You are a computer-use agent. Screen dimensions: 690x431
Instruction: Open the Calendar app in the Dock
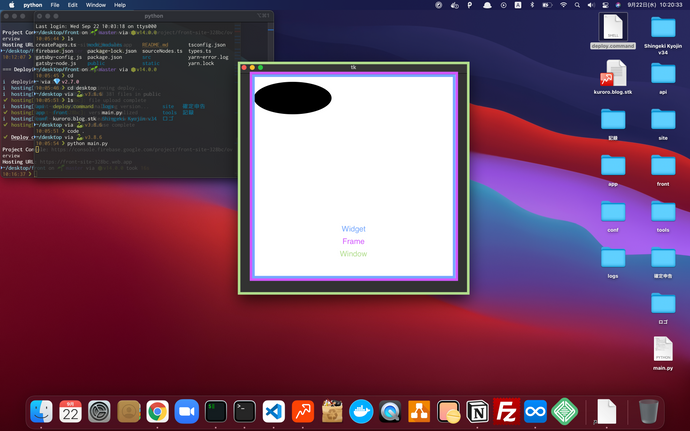tap(70, 412)
